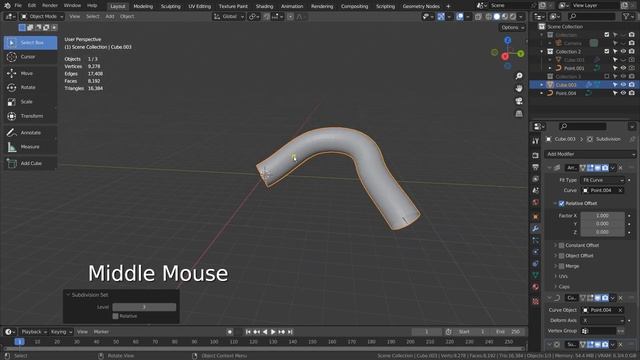640x360 pixels.
Task: Switch to the Modeling workspace tab
Action: click(x=143, y=6)
